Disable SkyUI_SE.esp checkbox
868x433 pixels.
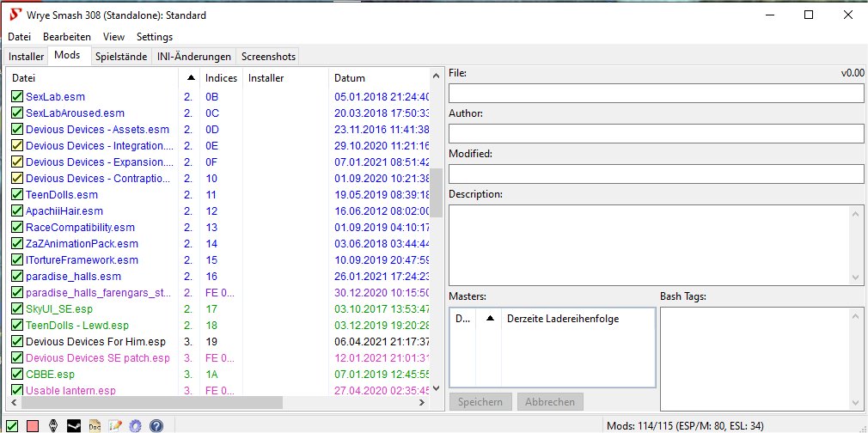click(x=16, y=309)
